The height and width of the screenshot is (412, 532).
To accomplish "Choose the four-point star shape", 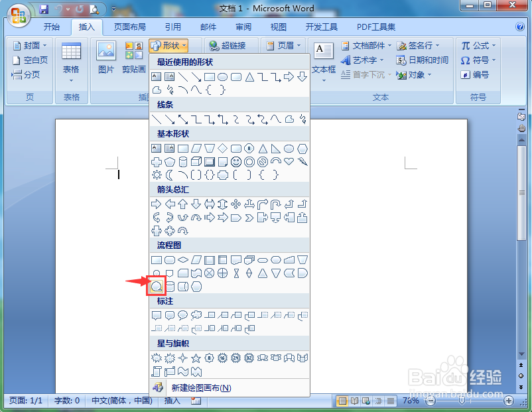I will pyautogui.click(x=183, y=358).
